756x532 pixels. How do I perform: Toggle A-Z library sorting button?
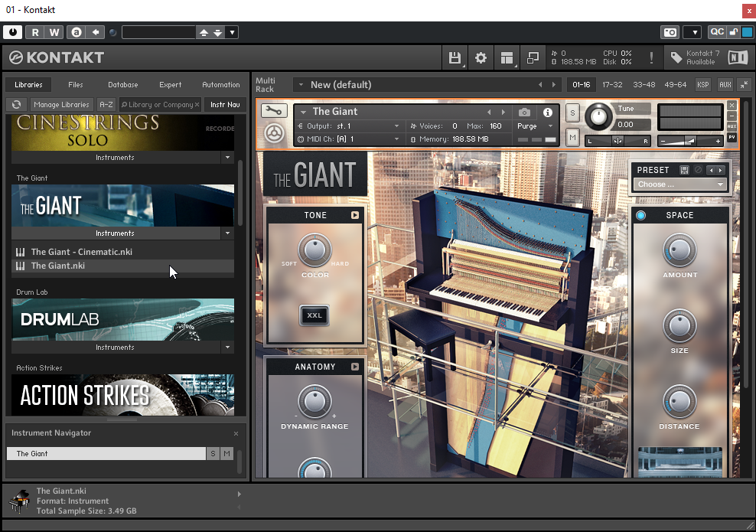[x=106, y=105]
